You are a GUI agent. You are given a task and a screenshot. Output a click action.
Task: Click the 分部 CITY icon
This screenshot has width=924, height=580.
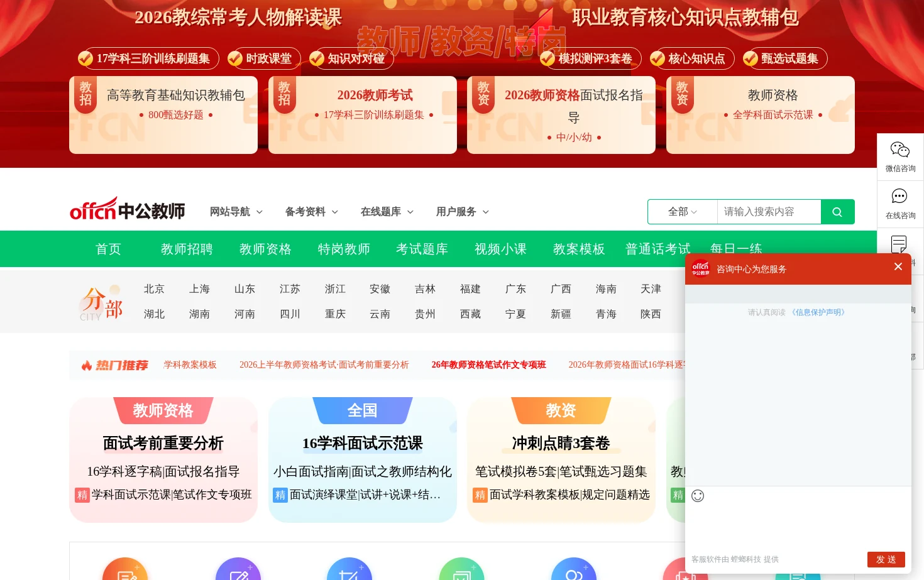click(101, 304)
